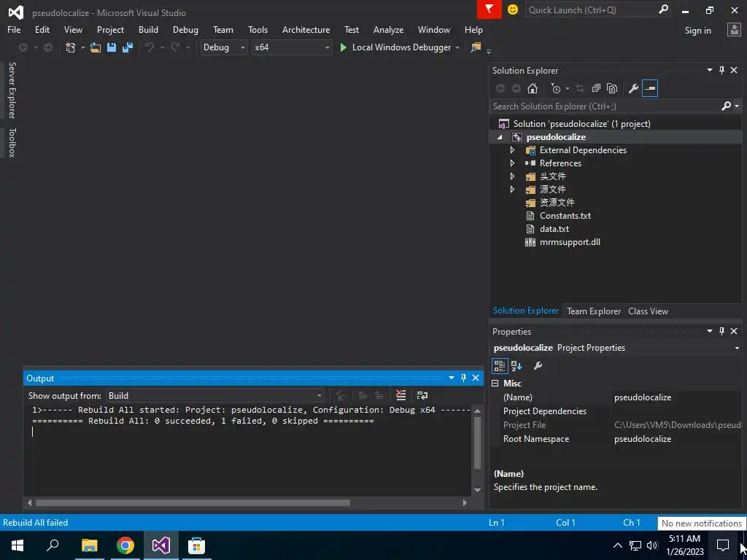The width and height of the screenshot is (747, 560).
Task: Start debugging with the green play arrow
Action: [x=343, y=47]
